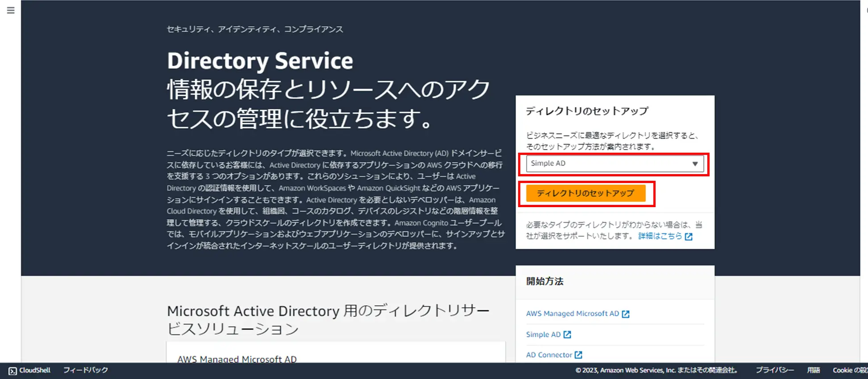Click the CloudShell terminal icon

pos(12,371)
